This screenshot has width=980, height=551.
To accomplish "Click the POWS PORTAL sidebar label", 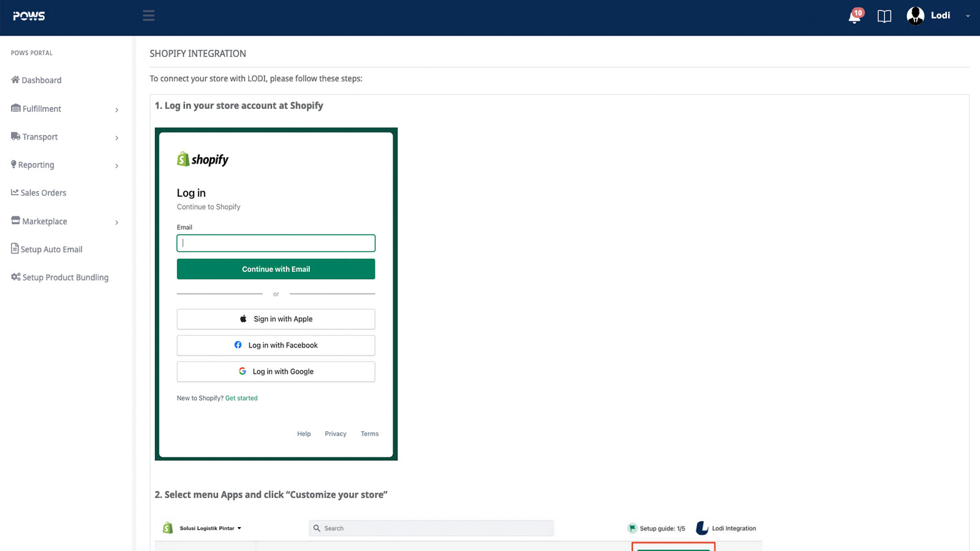I will 32,53.
